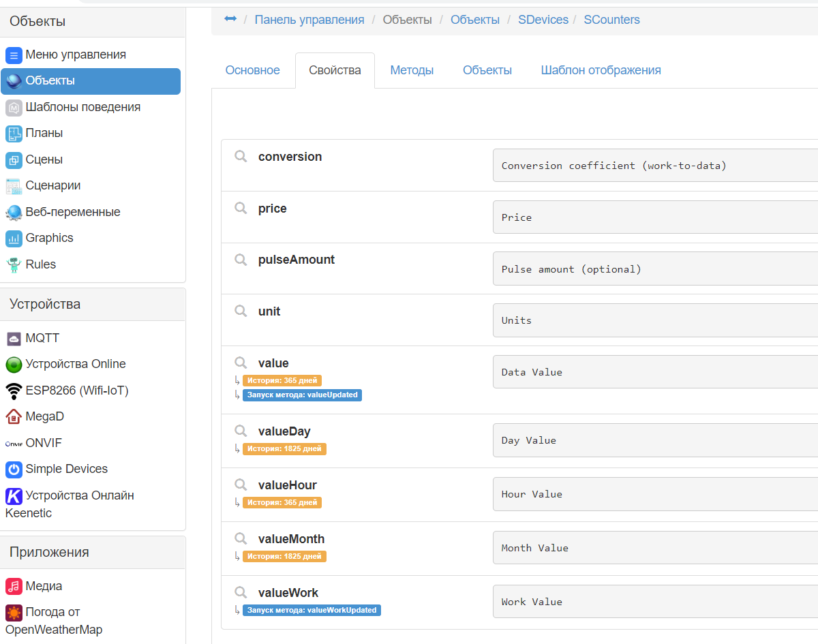Click the magnifier icon beside conversion property
Image resolution: width=818 pixels, height=644 pixels.
241,157
